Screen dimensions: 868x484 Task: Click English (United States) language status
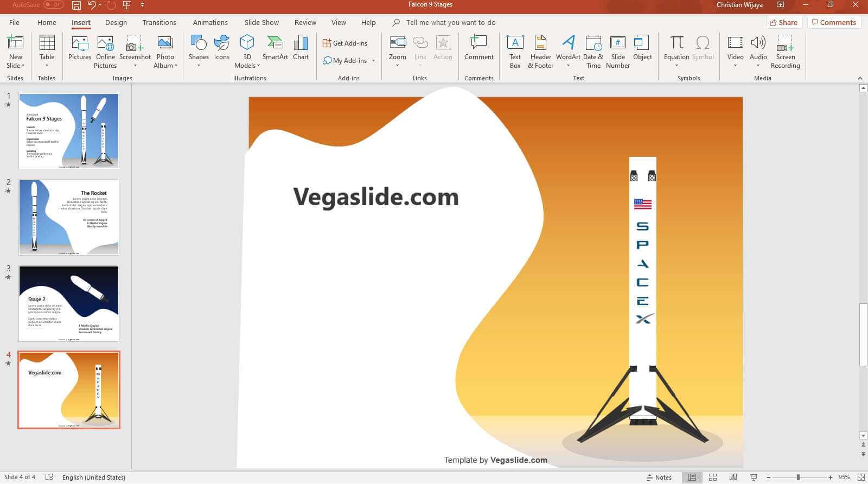click(x=93, y=477)
